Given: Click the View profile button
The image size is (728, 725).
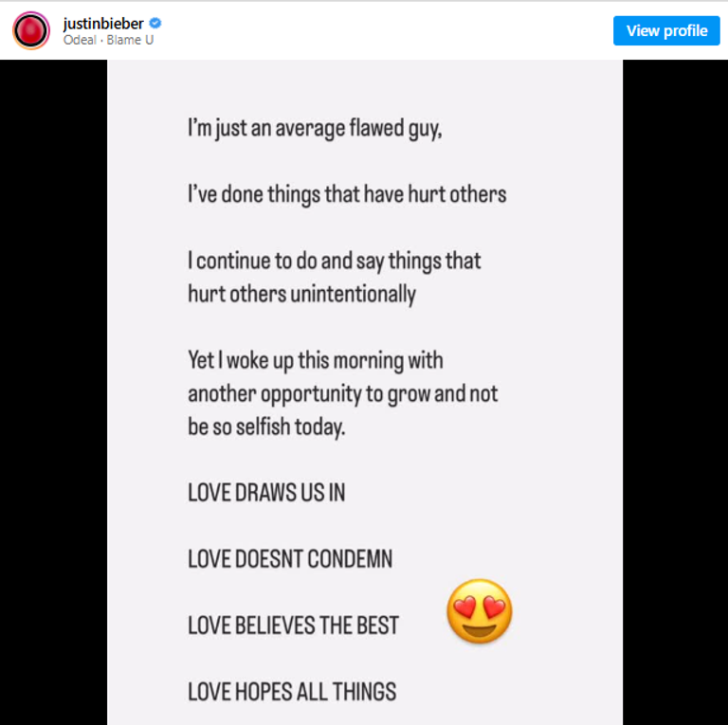Looking at the screenshot, I should 666,30.
